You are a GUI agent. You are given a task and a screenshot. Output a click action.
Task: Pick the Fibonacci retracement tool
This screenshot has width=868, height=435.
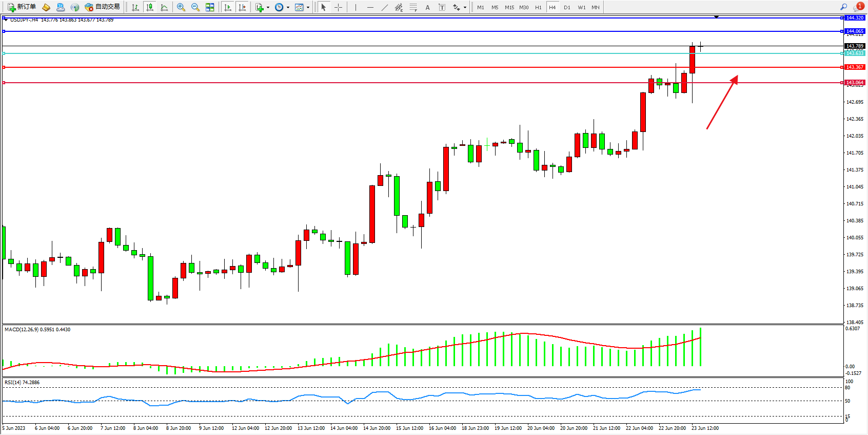(x=413, y=7)
